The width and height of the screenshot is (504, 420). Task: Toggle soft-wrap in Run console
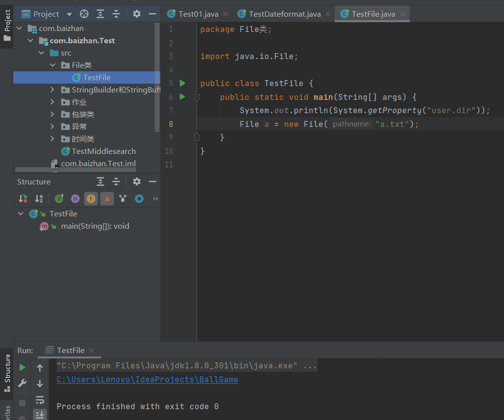click(40, 400)
